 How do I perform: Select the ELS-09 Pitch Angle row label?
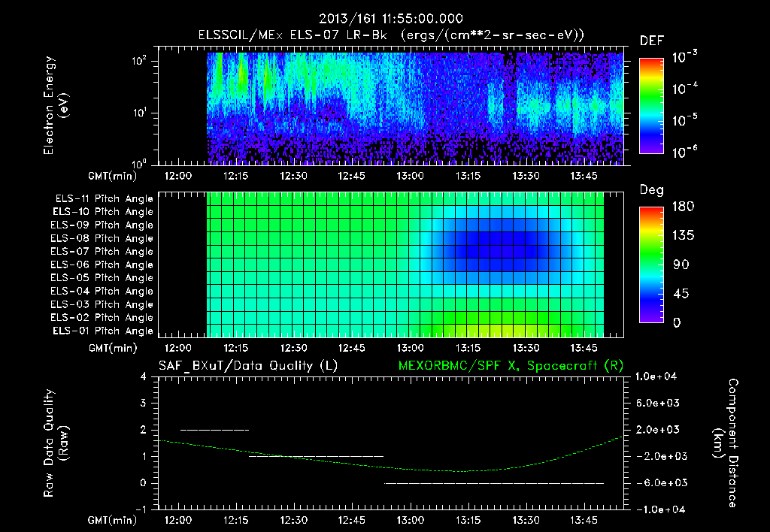[x=102, y=225]
